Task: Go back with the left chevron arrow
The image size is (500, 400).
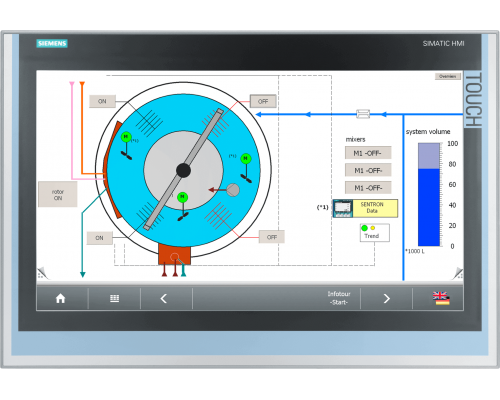Action: pos(164,298)
